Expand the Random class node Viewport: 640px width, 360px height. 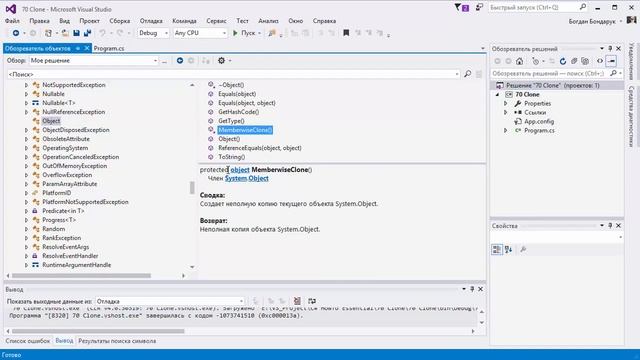(26, 229)
